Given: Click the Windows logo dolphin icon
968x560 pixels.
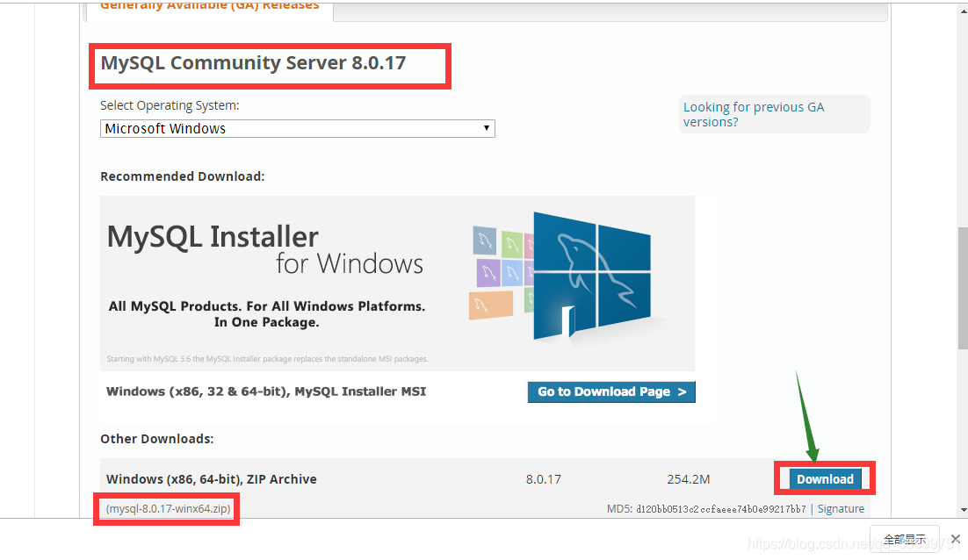Looking at the screenshot, I should (x=591, y=276).
